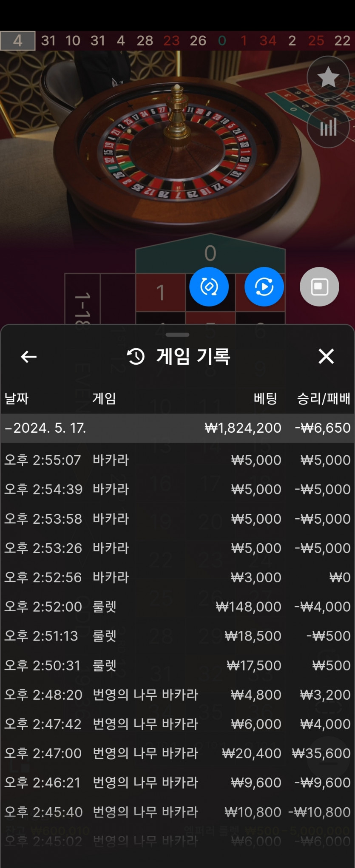Select the 0 betting spot on the table
Screen dimensions: 355x868
pyautogui.click(x=210, y=254)
